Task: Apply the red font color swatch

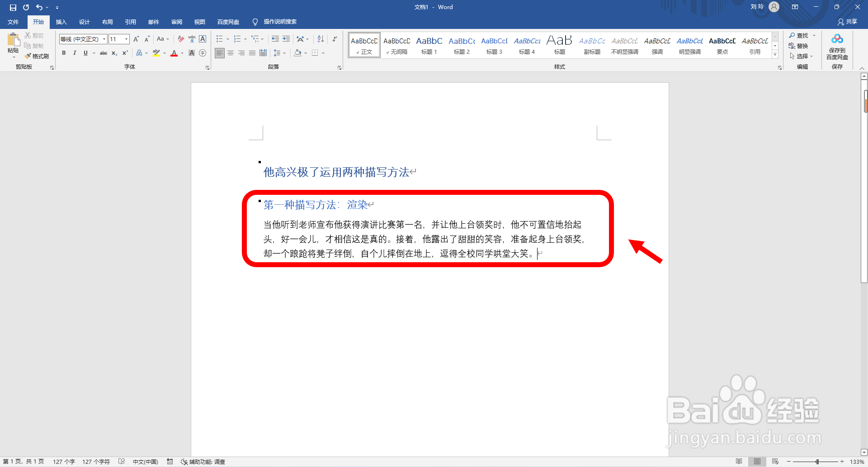Action: pyautogui.click(x=174, y=53)
